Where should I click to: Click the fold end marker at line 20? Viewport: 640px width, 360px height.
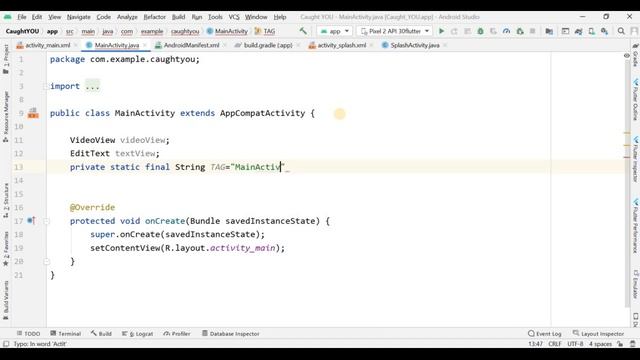click(47, 261)
